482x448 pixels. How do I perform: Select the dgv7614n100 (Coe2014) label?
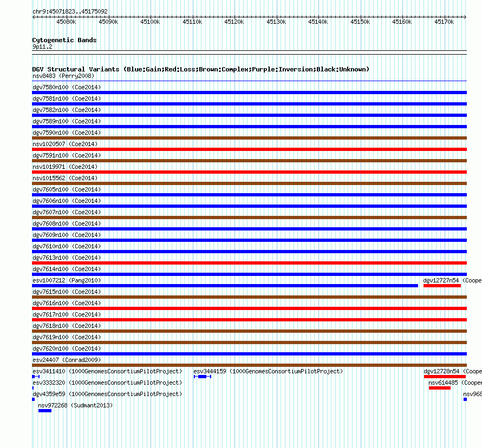pyautogui.click(x=67, y=269)
